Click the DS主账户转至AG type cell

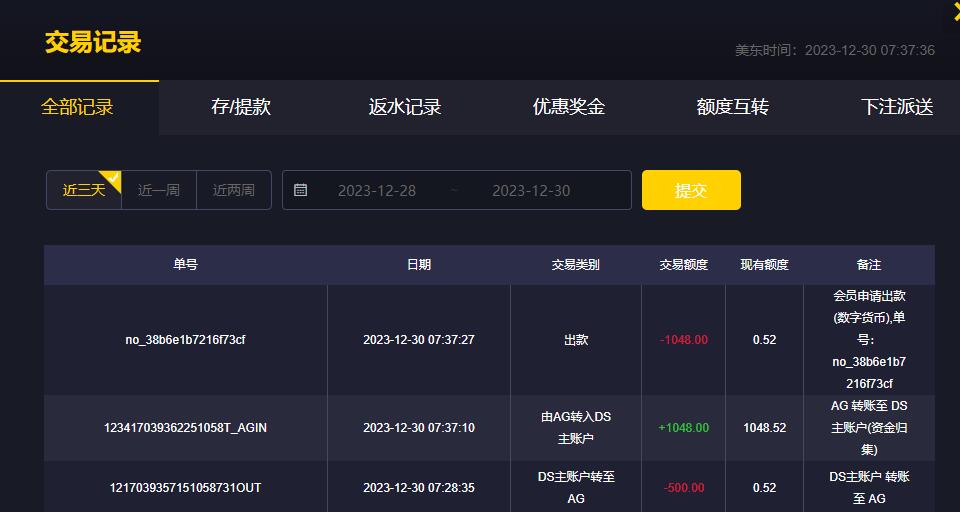click(x=576, y=488)
